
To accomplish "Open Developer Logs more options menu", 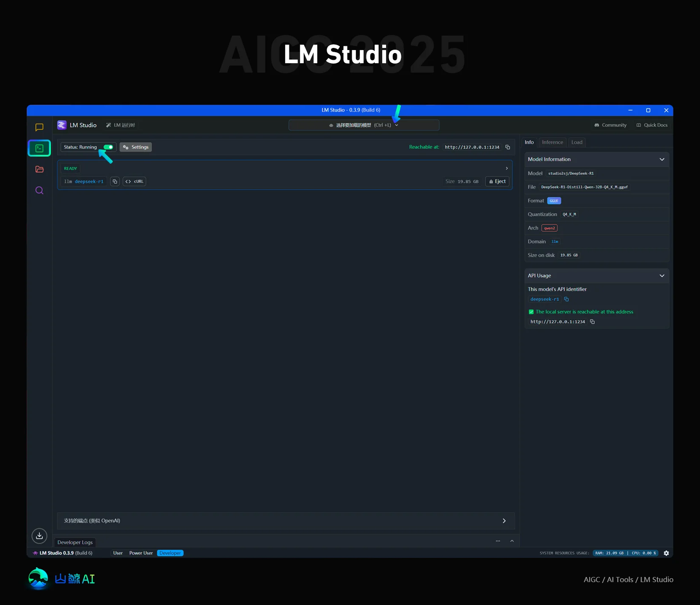I will [498, 541].
